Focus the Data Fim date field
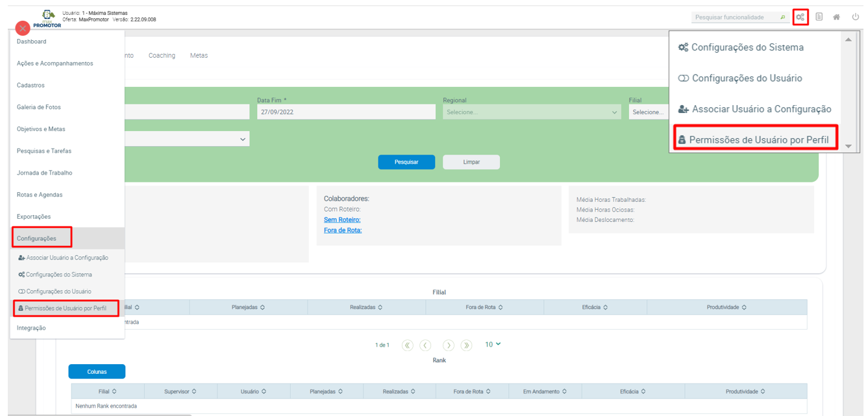The image size is (868, 416). 346,112
